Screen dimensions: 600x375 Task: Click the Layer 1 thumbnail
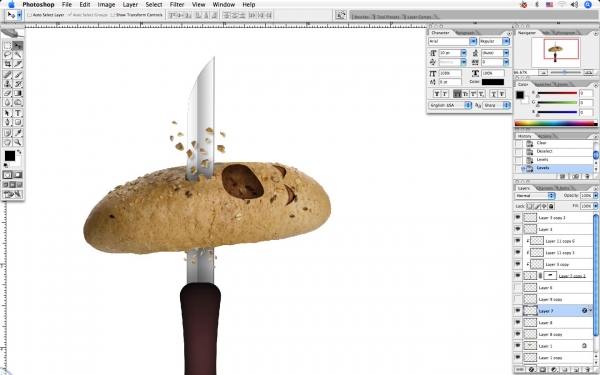pos(530,346)
